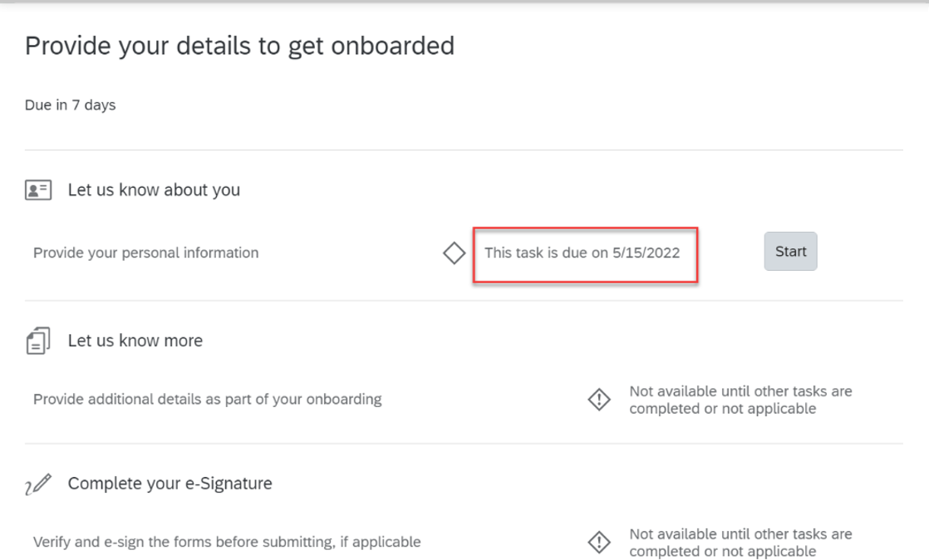Click the 'Not available' message for e-sign forms task
This screenshot has height=560, width=929.
(740, 543)
